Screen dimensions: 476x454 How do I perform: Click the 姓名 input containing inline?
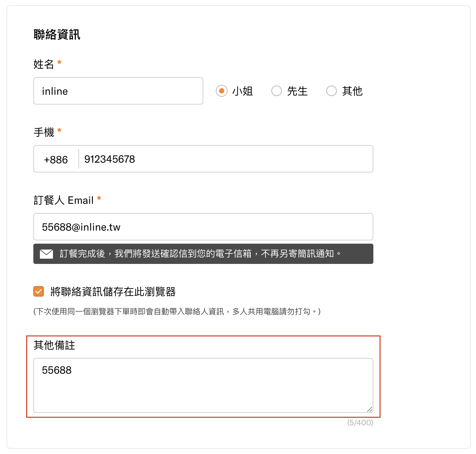(118, 91)
